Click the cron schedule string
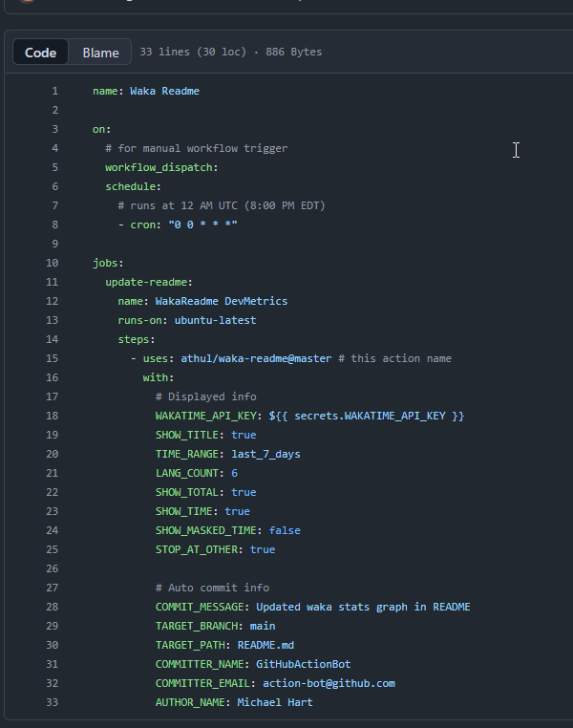 [202, 225]
